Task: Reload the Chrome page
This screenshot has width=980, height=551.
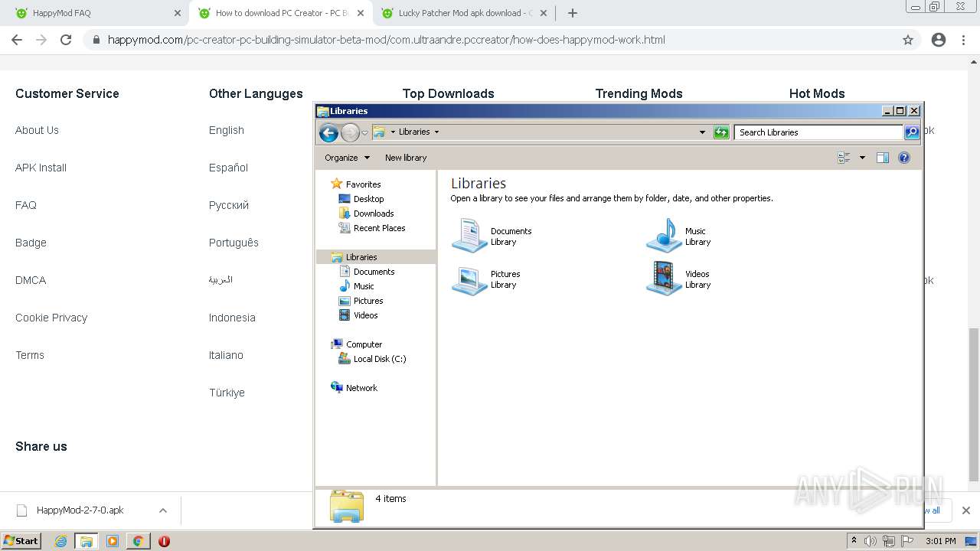Action: pos(66,40)
